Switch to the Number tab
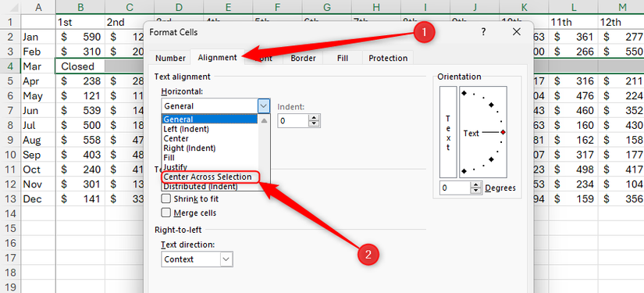This screenshot has height=293, width=644. coord(170,58)
